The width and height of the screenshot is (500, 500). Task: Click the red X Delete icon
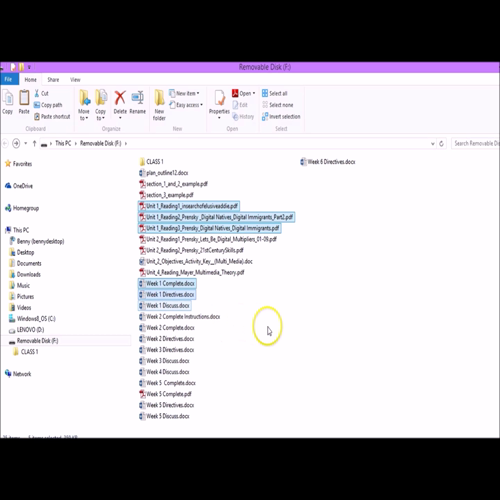click(120, 98)
